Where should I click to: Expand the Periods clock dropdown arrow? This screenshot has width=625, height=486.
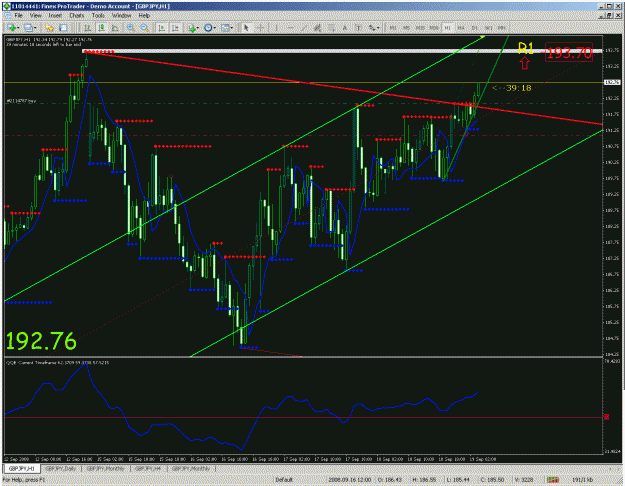pyautogui.click(x=214, y=28)
